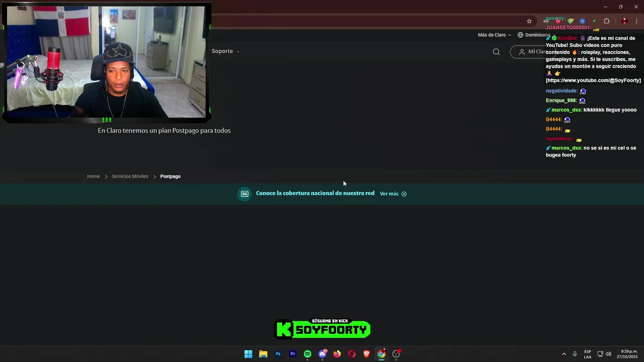The width and height of the screenshot is (644, 362).
Task: Click the negatividade username in chat
Action: tap(561, 91)
